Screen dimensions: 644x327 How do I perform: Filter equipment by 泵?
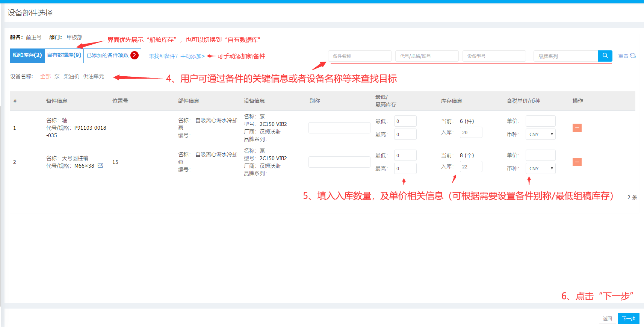pyautogui.click(x=57, y=76)
